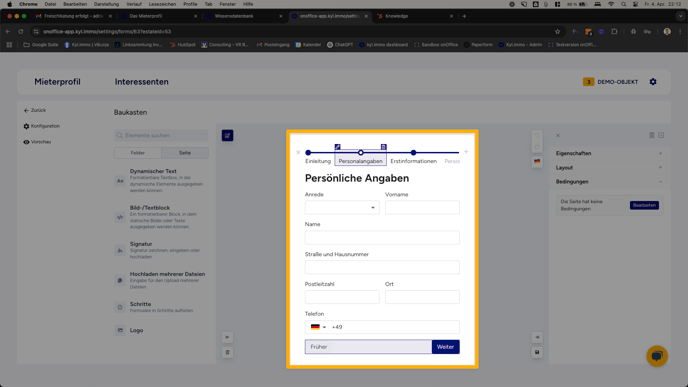Open the Chrome tab search chevron
The width and height of the screenshot is (688, 387).
(x=680, y=16)
